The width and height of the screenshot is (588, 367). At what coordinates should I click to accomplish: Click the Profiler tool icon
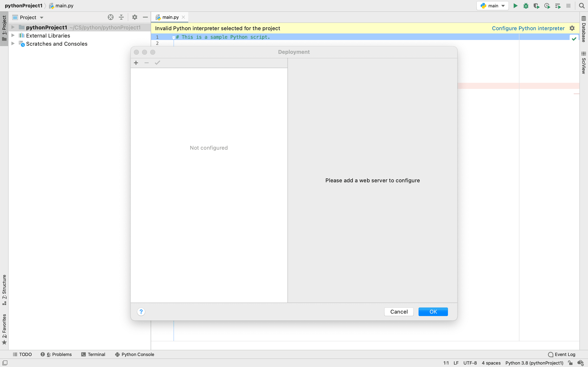[x=548, y=6]
